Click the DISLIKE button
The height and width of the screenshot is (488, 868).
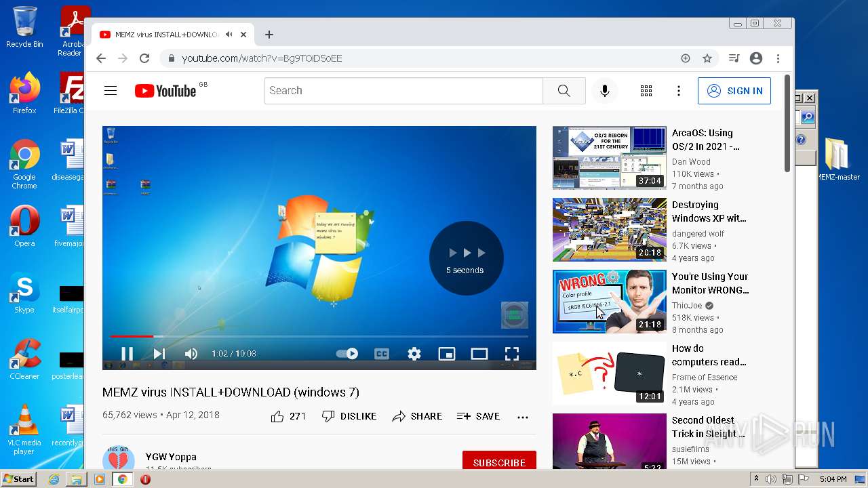pos(349,416)
